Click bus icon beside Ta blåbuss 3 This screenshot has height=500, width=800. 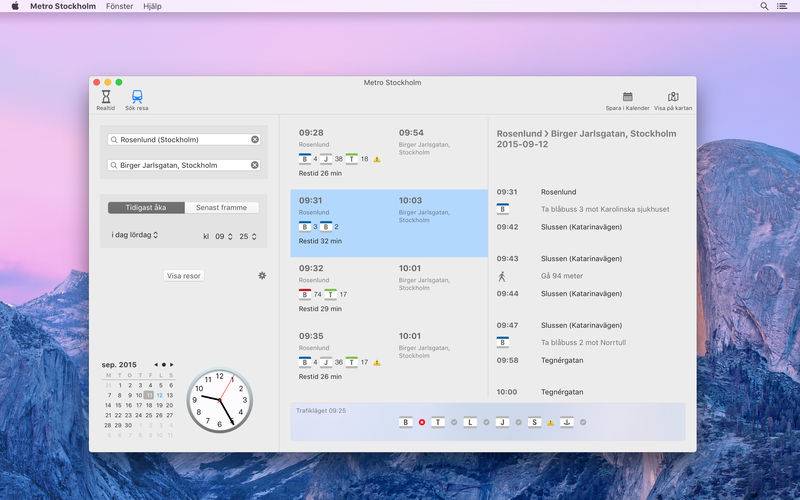click(503, 209)
